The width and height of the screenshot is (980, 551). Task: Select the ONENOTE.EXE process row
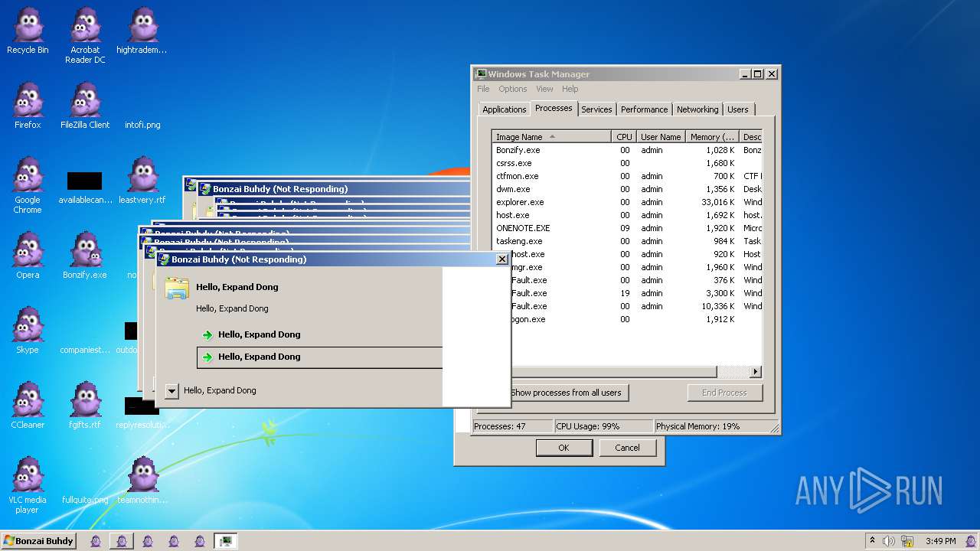click(626, 228)
